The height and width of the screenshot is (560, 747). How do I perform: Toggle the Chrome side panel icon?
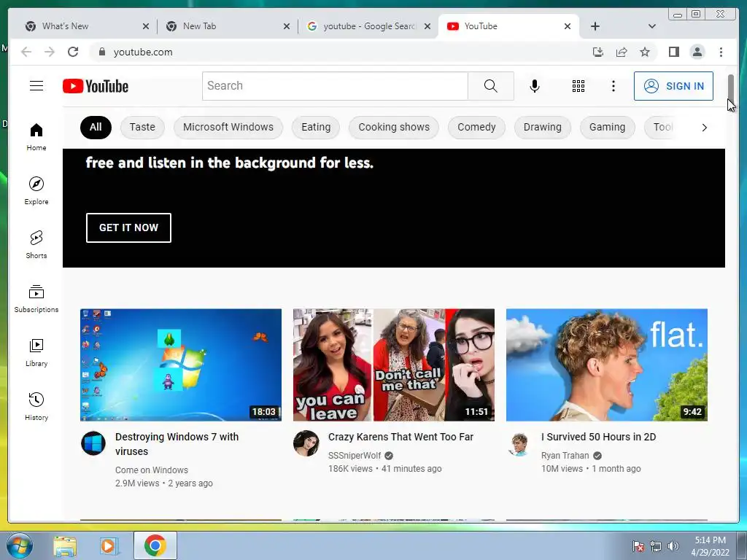coord(673,52)
